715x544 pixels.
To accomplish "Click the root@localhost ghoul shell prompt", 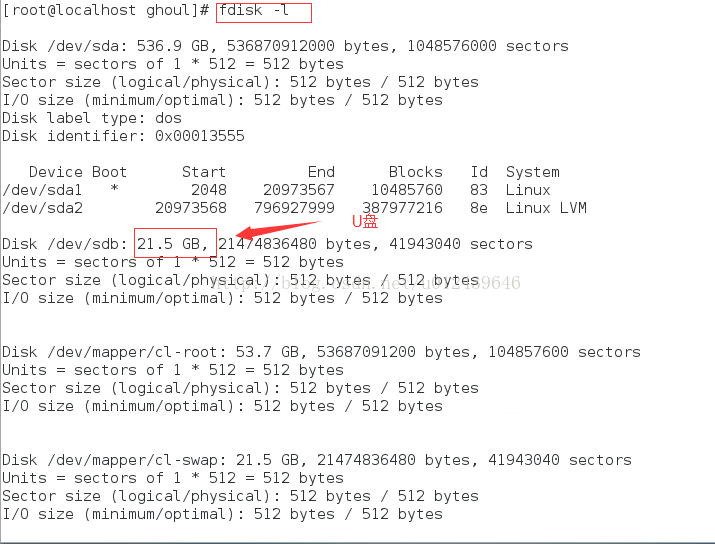I will pyautogui.click(x=106, y=10).
